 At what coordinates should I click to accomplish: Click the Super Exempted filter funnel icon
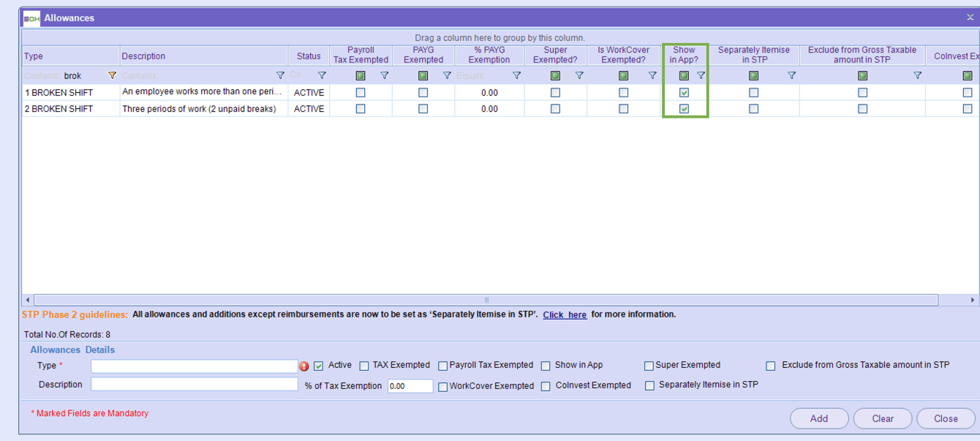579,75
